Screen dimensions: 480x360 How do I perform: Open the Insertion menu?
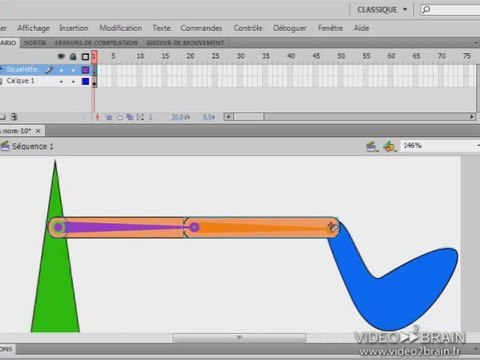point(74,28)
